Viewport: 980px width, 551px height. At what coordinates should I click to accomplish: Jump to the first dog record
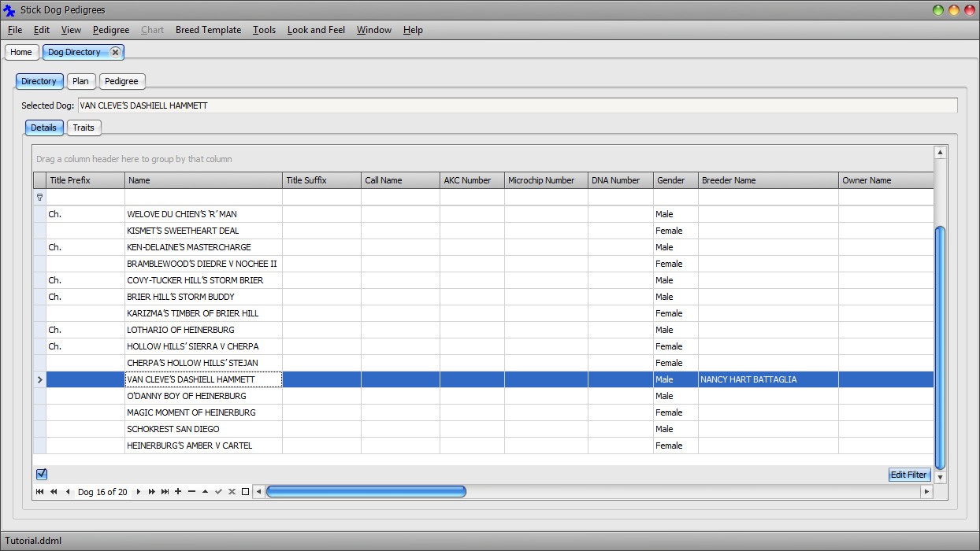39,491
